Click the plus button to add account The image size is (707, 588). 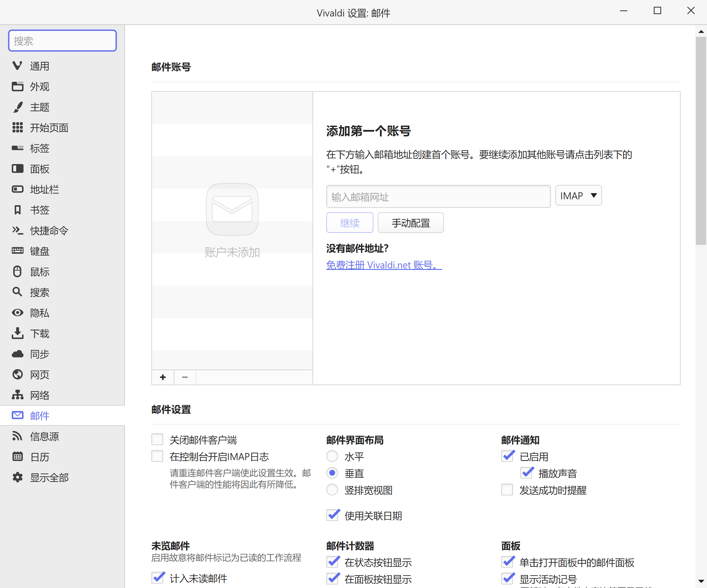pyautogui.click(x=163, y=377)
